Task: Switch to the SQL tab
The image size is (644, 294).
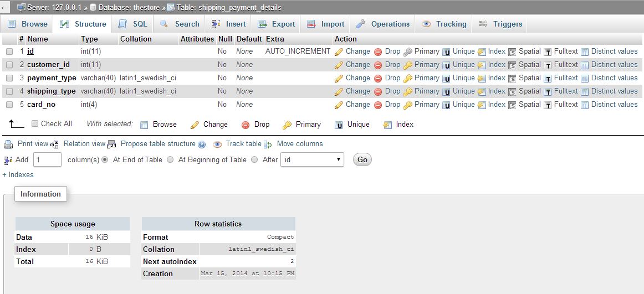Action: 132,24
